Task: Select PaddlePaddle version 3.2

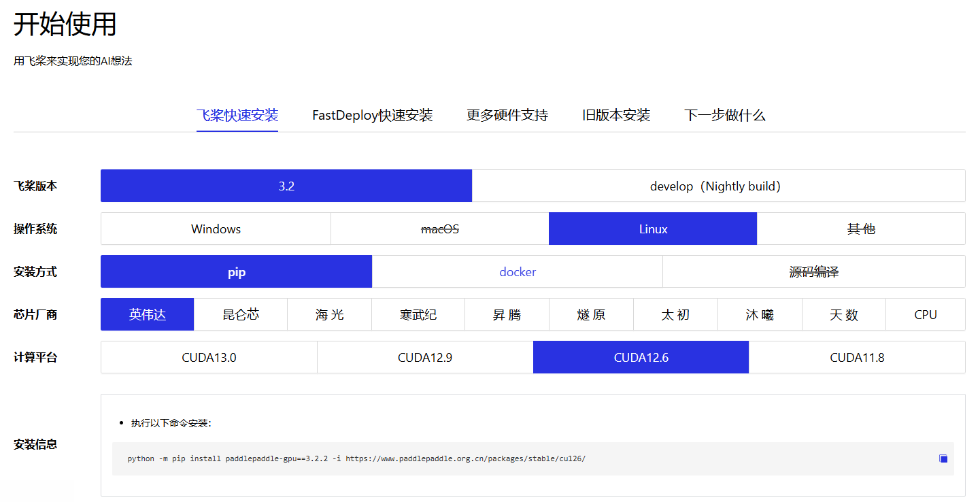Action: tap(286, 186)
